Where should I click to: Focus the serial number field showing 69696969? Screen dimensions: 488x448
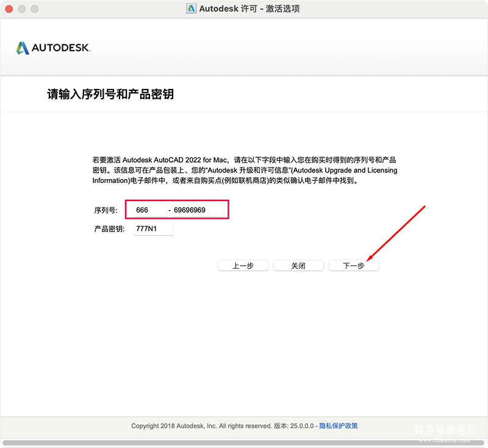click(198, 210)
